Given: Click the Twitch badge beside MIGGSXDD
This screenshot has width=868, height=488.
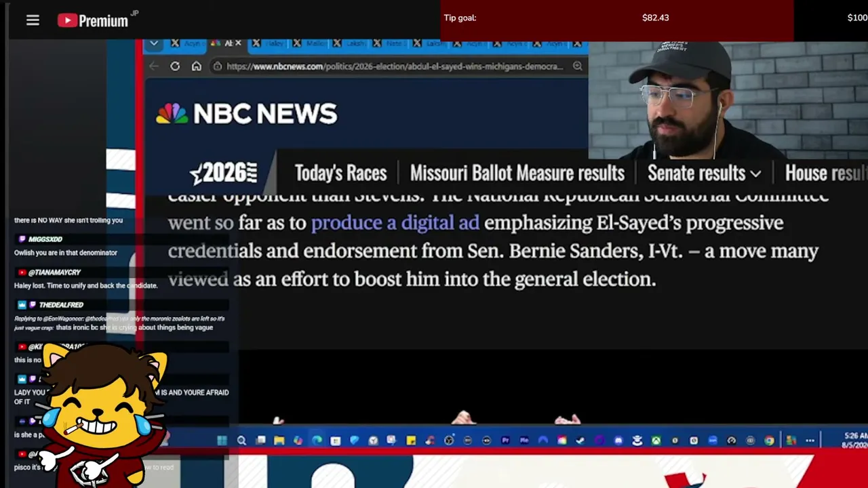Looking at the screenshot, I should pos(22,239).
